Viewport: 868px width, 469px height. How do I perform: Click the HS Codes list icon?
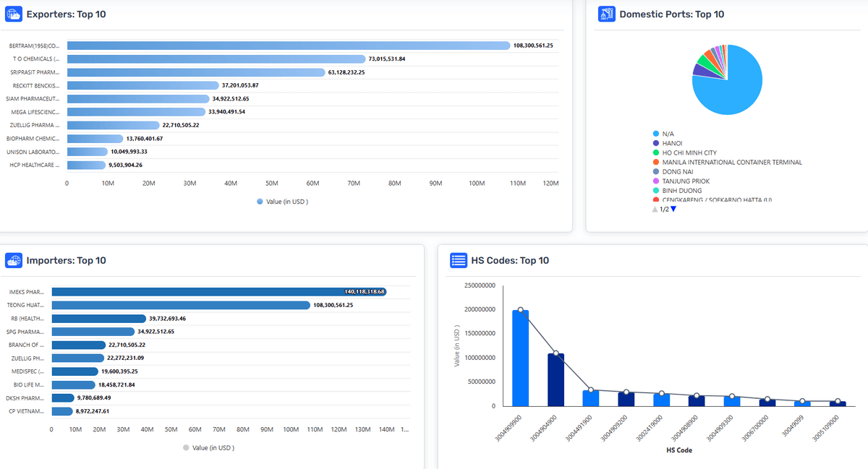pos(458,260)
